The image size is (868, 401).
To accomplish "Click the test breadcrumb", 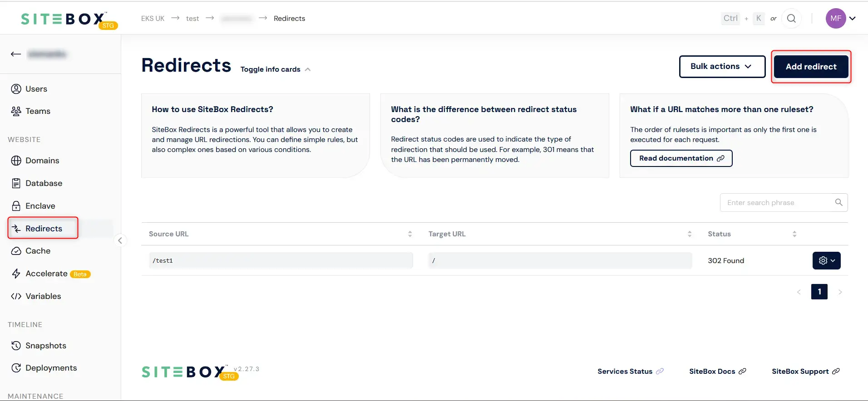I will [192, 19].
